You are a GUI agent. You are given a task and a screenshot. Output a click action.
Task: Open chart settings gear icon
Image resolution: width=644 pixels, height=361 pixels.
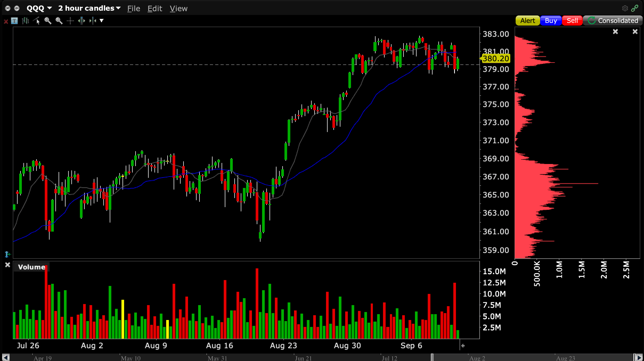pos(625,9)
